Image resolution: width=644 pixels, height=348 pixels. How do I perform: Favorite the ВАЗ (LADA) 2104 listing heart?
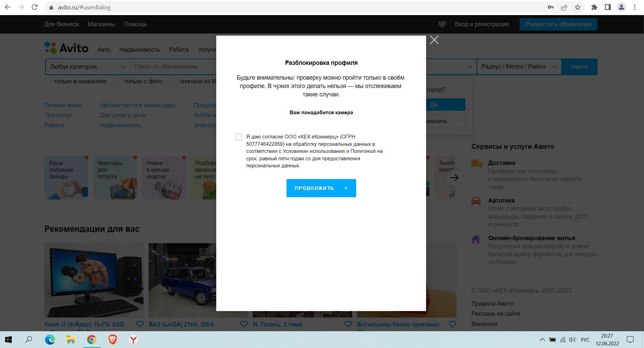tap(244, 324)
